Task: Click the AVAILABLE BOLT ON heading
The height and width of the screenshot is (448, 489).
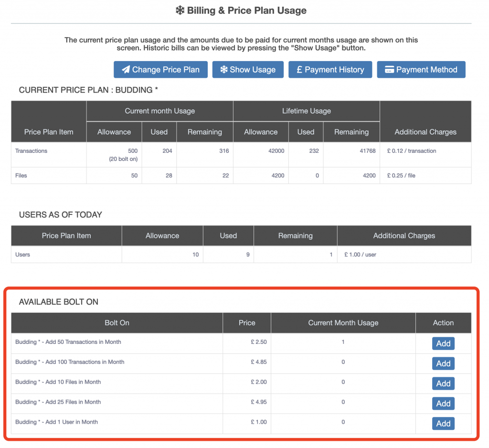Action: pos(58,302)
